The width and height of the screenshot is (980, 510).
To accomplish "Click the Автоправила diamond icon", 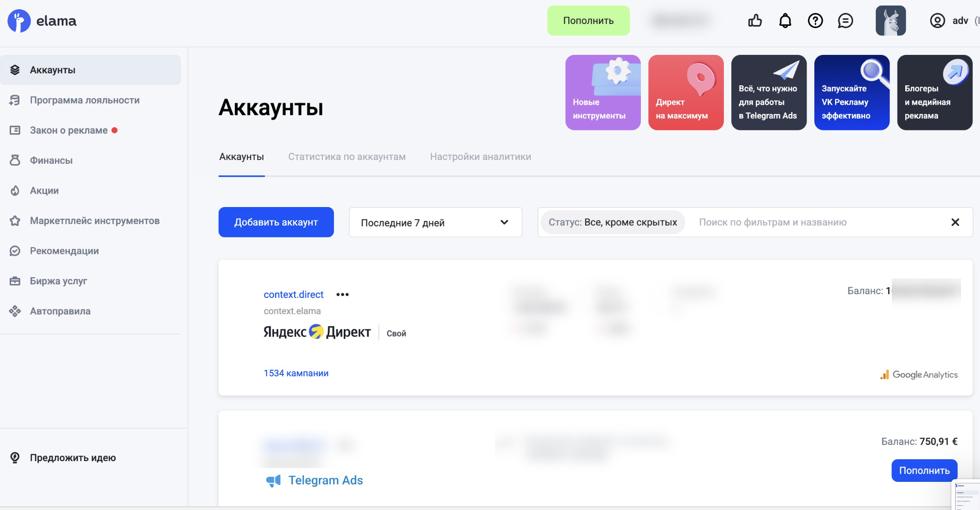I will tap(15, 311).
